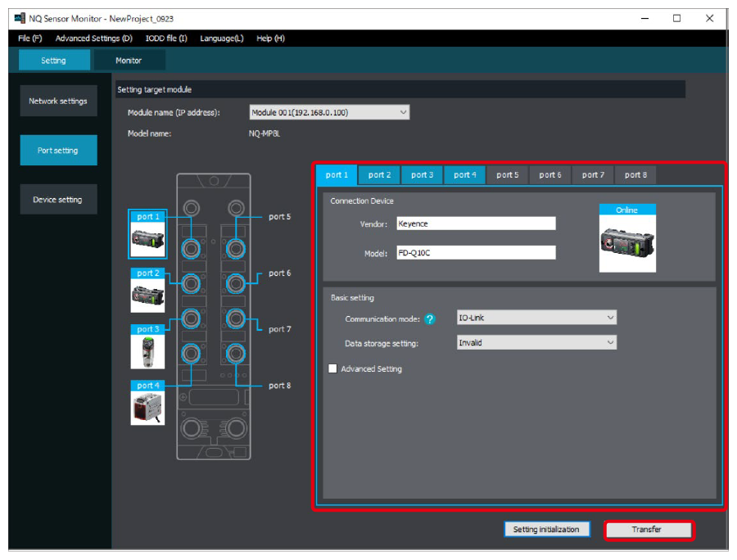The height and width of the screenshot is (560, 737).
Task: Click the Communication mode help icon
Action: click(430, 319)
